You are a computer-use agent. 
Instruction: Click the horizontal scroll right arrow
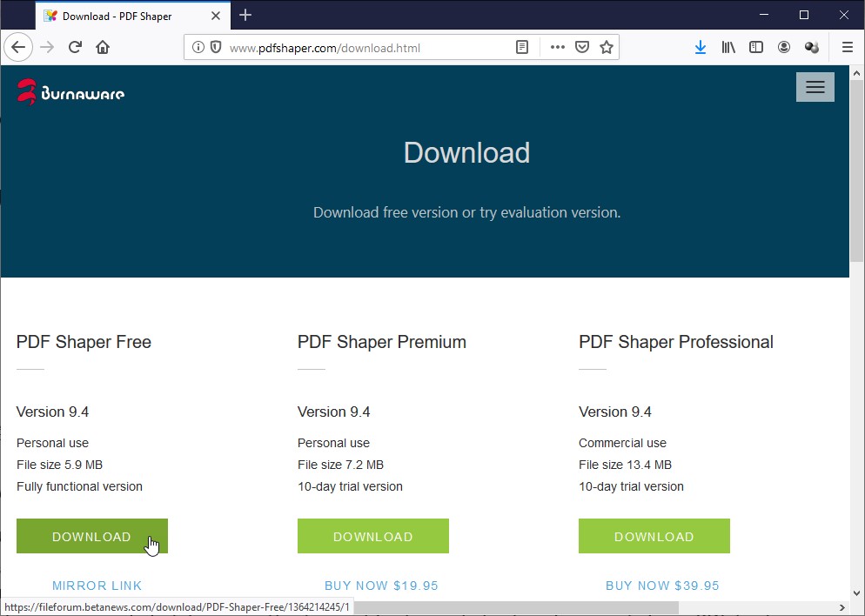tap(842, 607)
